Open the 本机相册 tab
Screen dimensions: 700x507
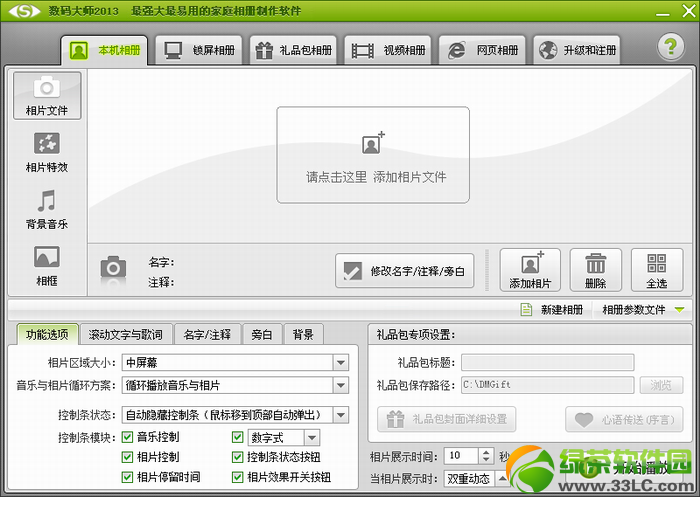click(x=104, y=50)
